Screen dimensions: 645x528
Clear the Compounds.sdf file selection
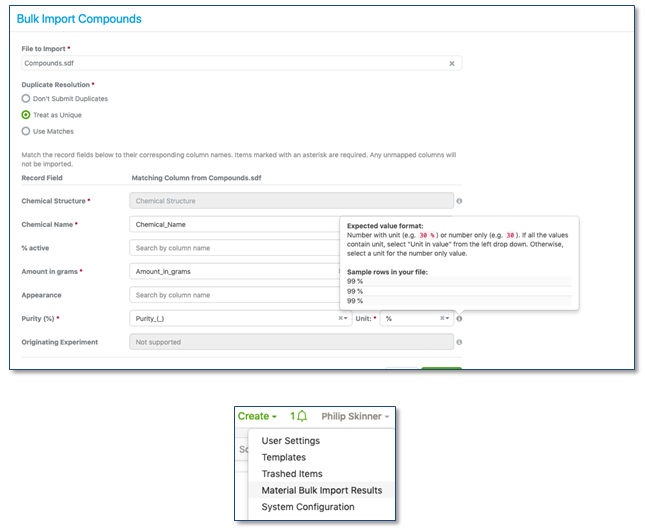click(x=451, y=63)
